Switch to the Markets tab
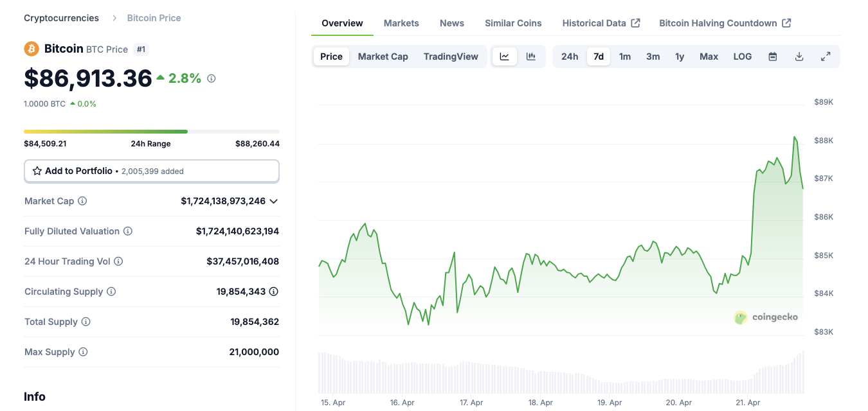 point(401,23)
